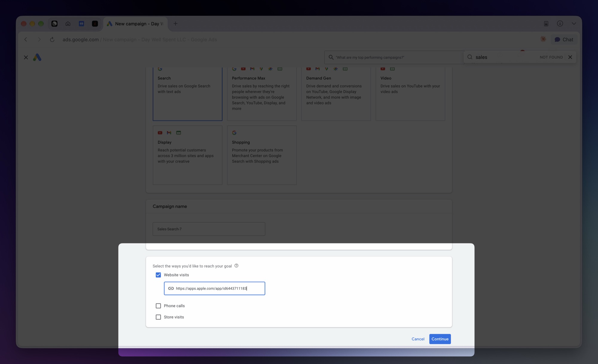This screenshot has width=598, height=364.
Task: Click the ads.google.com address bar
Action: click(140, 39)
